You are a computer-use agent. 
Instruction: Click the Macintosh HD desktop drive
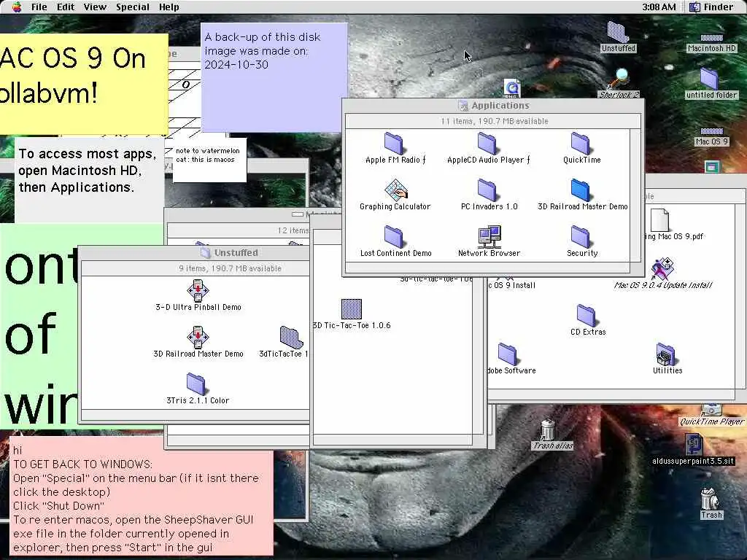(x=712, y=38)
